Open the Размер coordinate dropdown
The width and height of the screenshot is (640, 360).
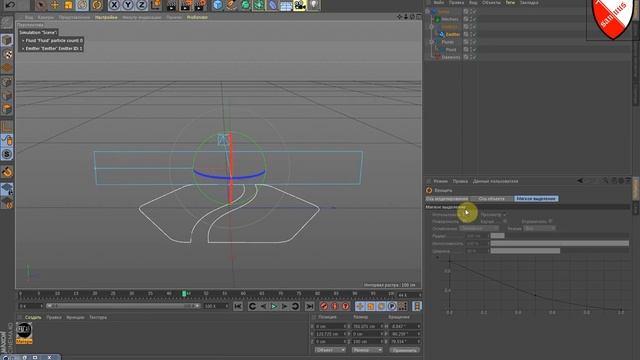pos(367,350)
